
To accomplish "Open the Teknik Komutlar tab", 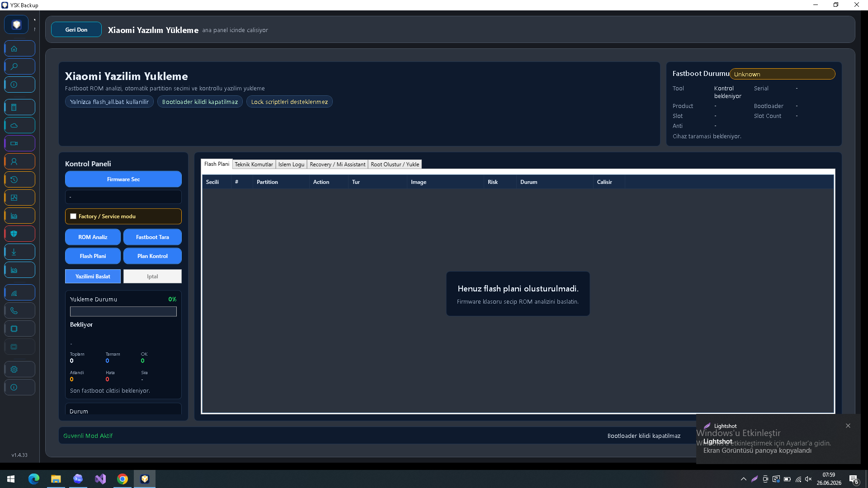I will [254, 164].
